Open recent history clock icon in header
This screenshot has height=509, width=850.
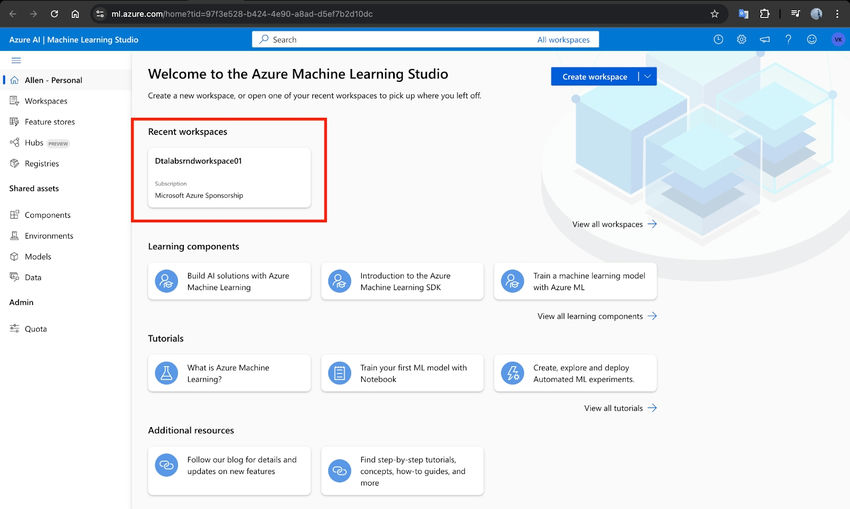[x=718, y=39]
